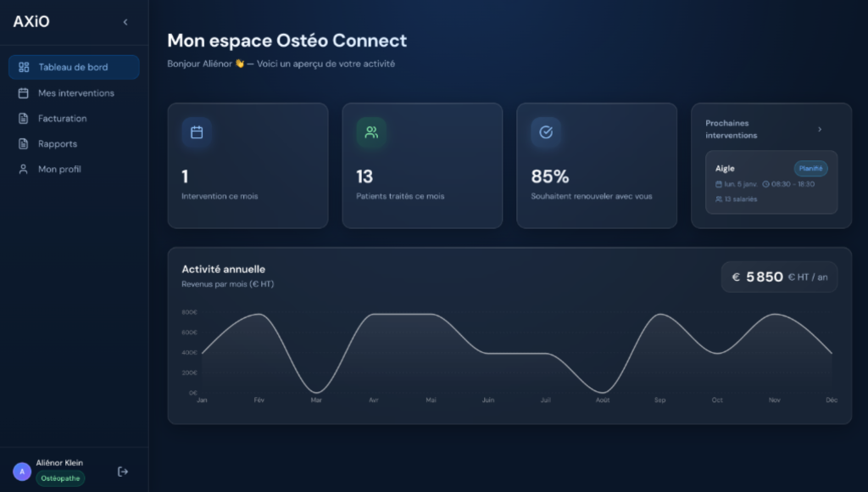Click the Sep peak on the revenue chart

click(x=660, y=315)
